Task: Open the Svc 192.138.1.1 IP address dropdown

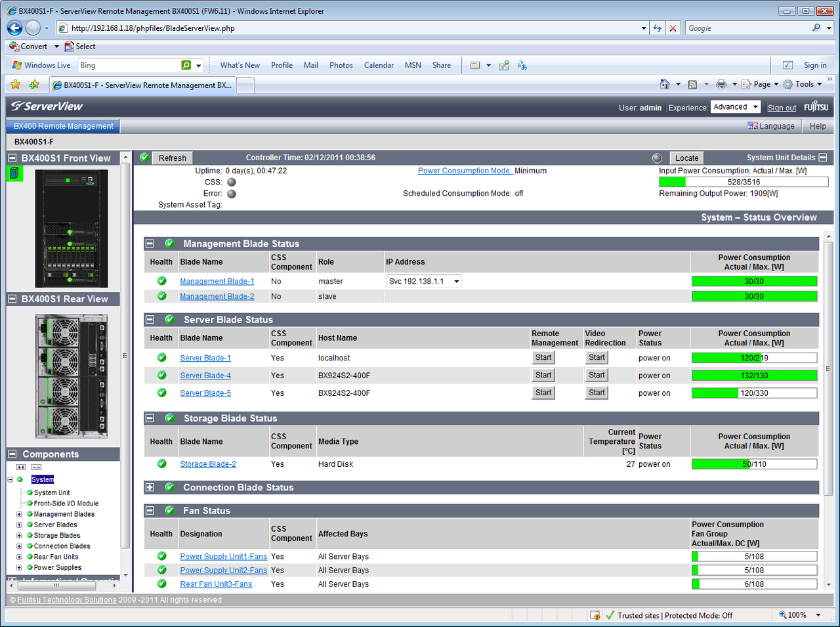Action: tap(424, 281)
